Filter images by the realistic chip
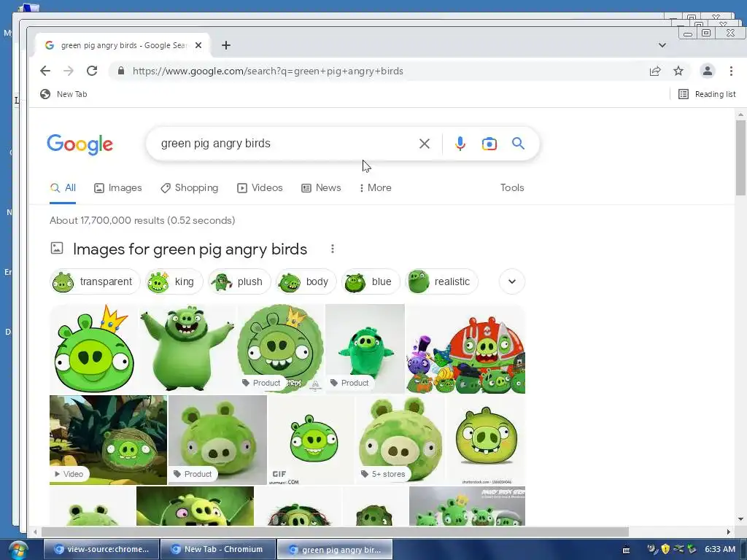This screenshot has width=747, height=560. pos(441,281)
